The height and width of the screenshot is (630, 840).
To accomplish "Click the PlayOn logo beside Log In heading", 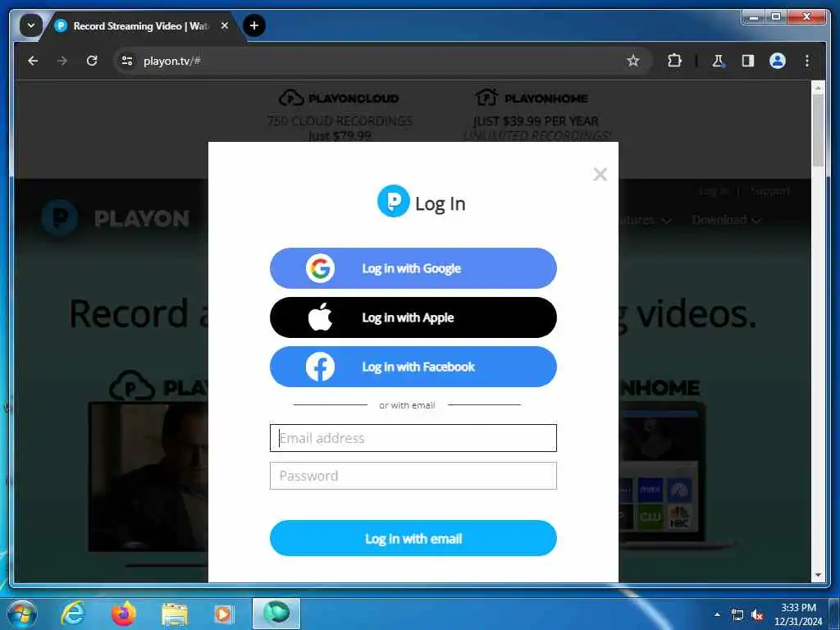I will click(393, 201).
